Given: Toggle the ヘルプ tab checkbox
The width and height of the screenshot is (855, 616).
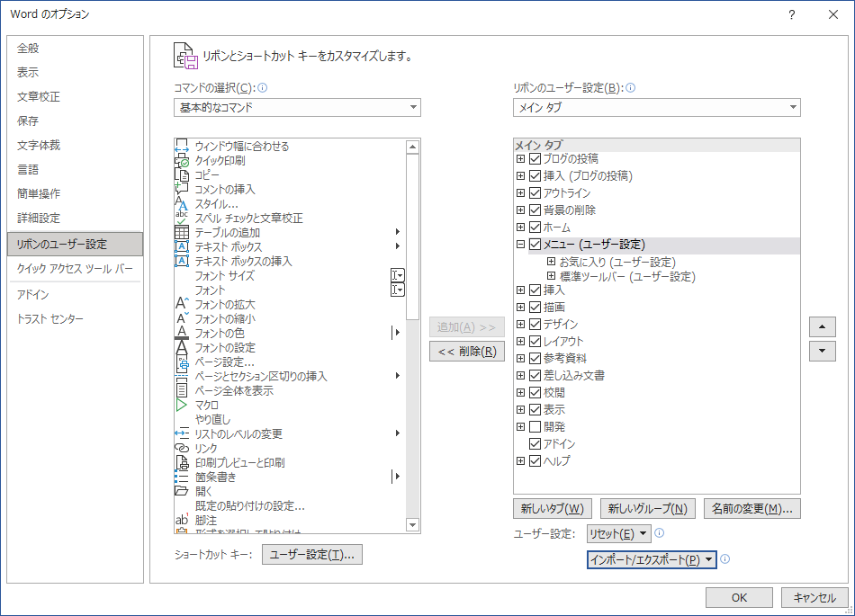Looking at the screenshot, I should pyautogui.click(x=535, y=460).
